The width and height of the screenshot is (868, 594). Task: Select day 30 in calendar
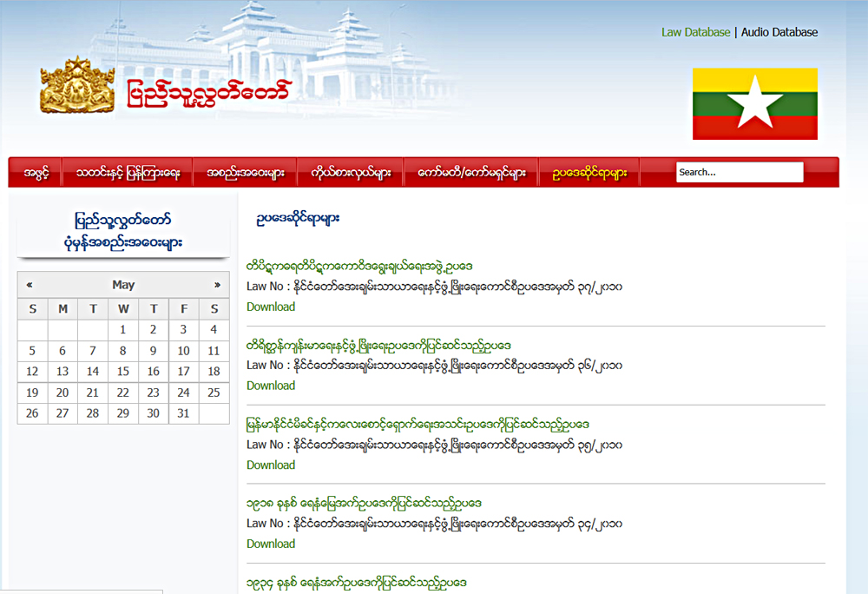[154, 413]
